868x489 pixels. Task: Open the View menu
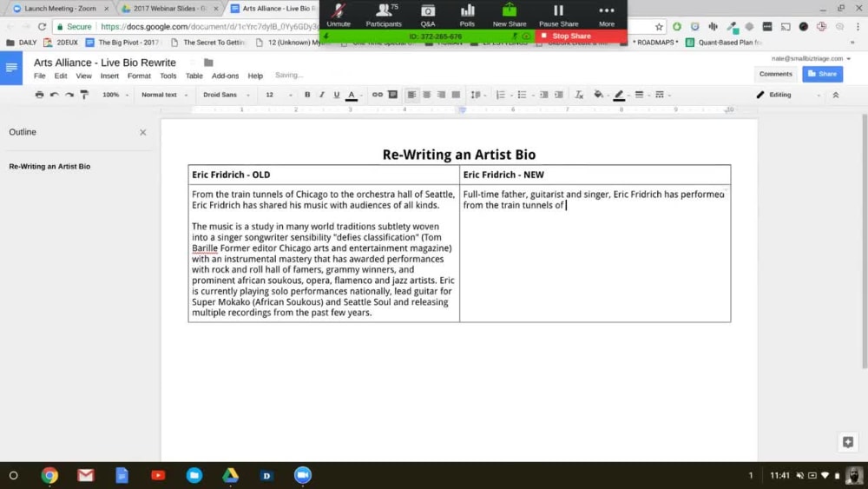83,76
